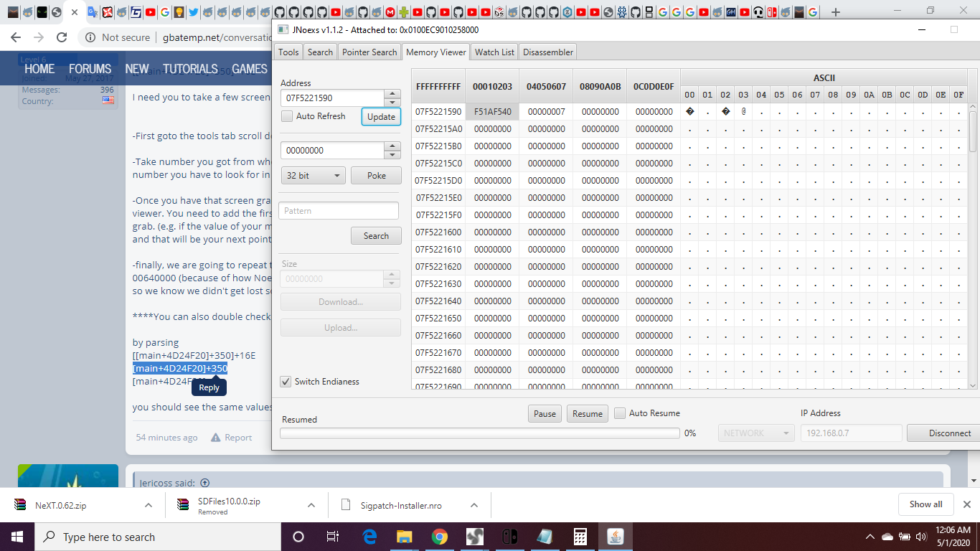980x551 pixels.
Task: Open Calculator from the taskbar
Action: pos(580,537)
